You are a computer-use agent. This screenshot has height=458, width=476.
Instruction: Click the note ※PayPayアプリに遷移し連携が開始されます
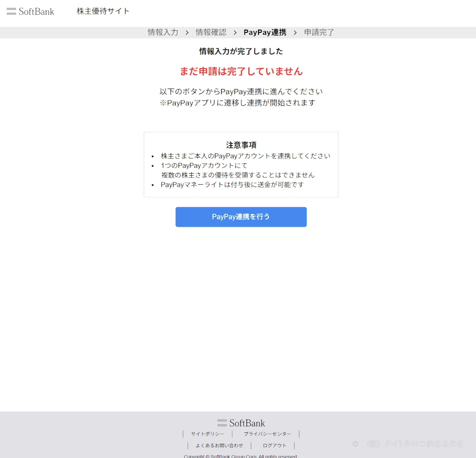click(238, 103)
